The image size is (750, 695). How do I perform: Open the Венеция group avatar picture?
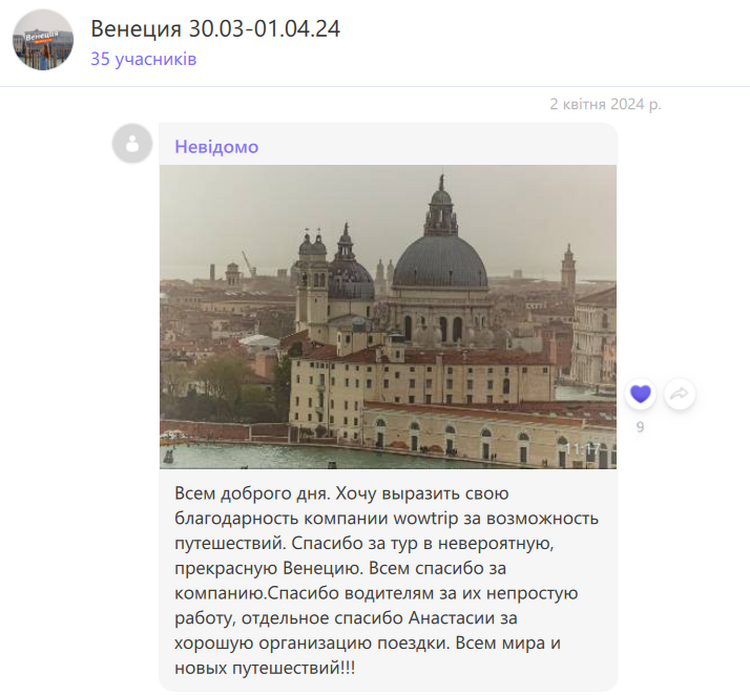pyautogui.click(x=43, y=40)
